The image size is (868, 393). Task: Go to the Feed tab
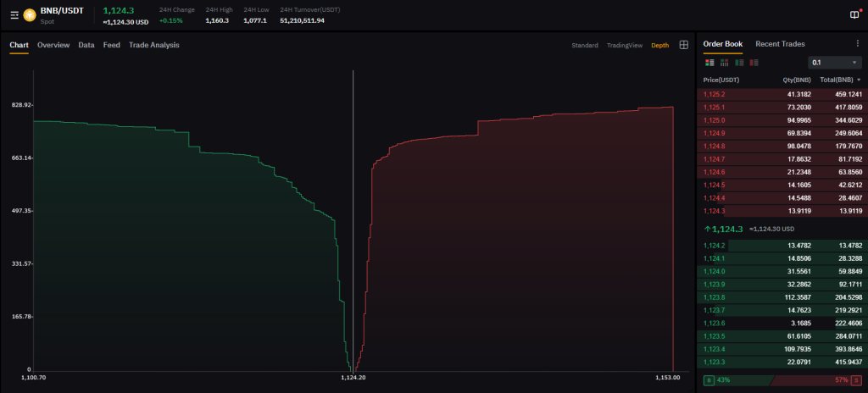point(111,45)
